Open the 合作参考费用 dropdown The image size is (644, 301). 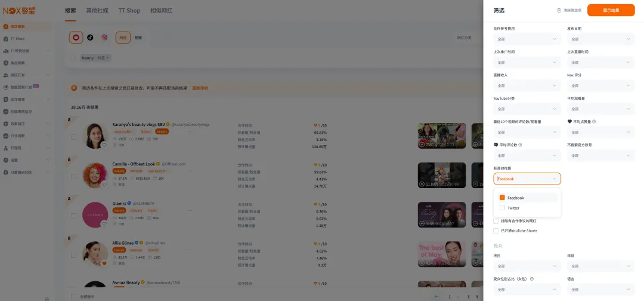tap(527, 39)
